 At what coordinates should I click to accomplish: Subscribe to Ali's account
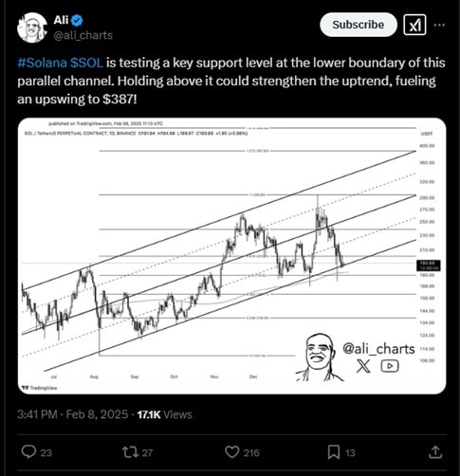point(359,25)
